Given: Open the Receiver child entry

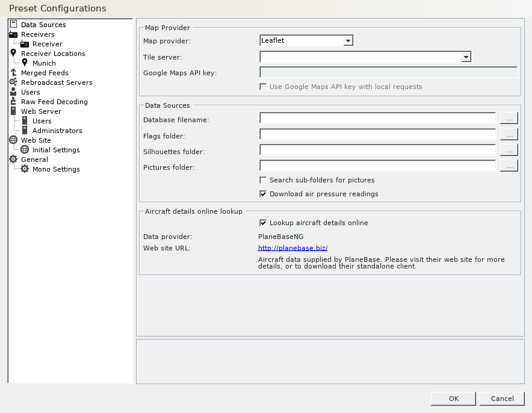Looking at the screenshot, I should point(48,44).
